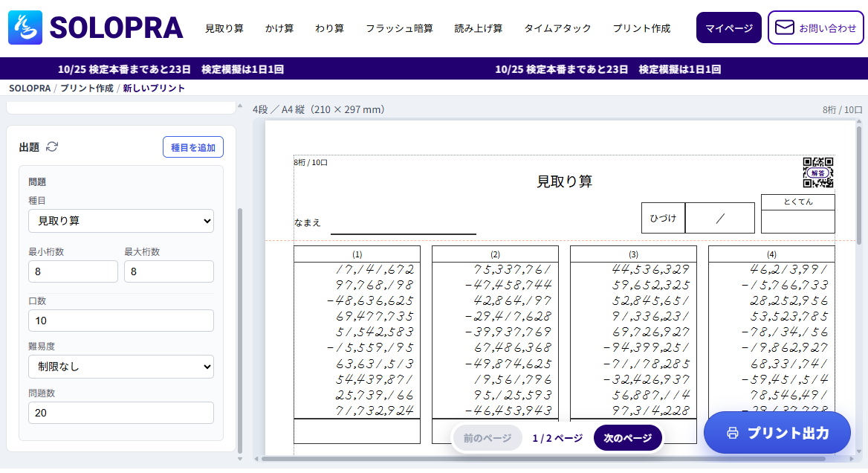Click the 前のページ button
Viewport: 868px width, 473px height.
click(488, 438)
